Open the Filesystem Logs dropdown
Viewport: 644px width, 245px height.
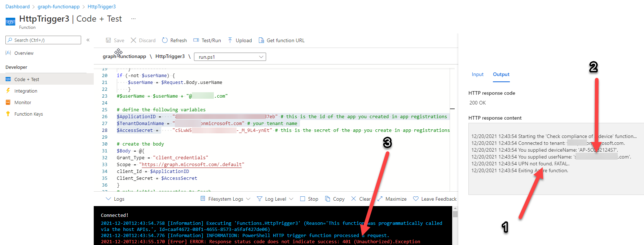click(x=225, y=199)
